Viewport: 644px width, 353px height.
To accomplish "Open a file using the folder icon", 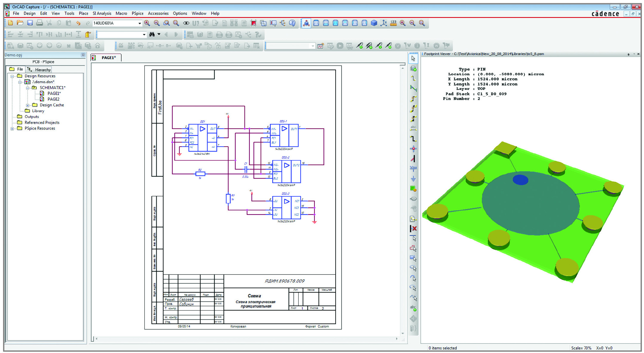I will [20, 23].
